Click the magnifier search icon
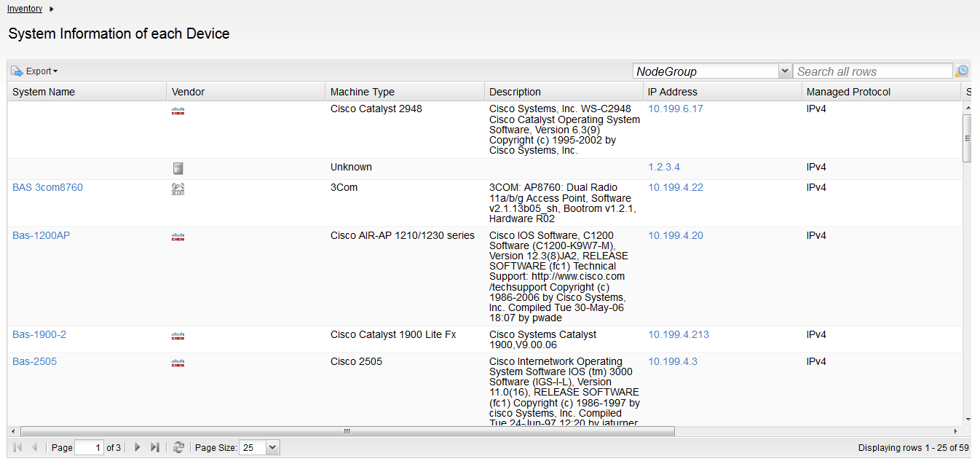Image resolution: width=980 pixels, height=464 pixels. [x=962, y=71]
